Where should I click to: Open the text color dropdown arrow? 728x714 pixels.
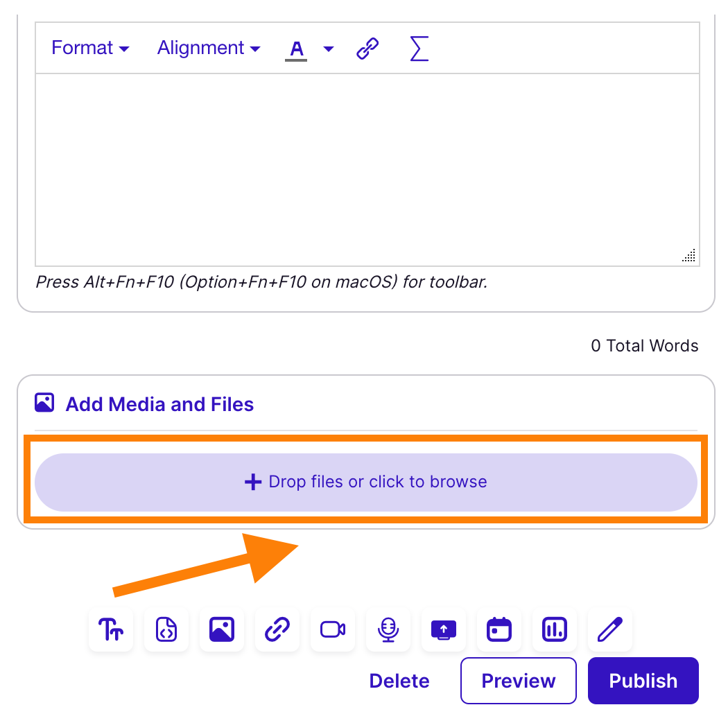[x=329, y=49]
